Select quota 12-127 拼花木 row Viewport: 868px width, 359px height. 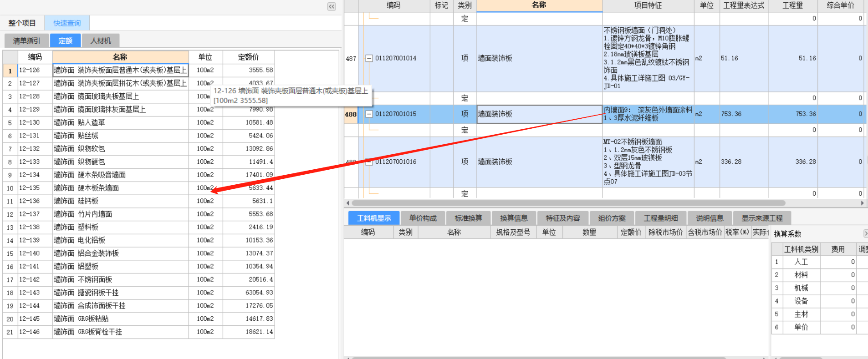click(x=138, y=83)
